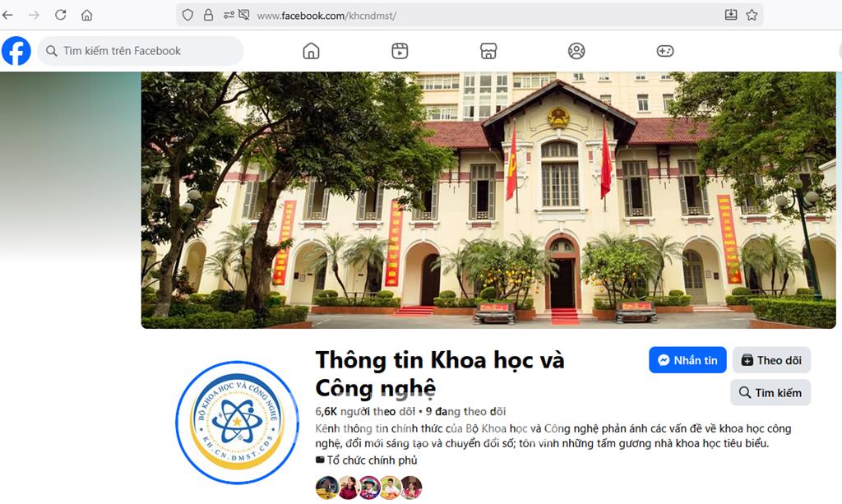Click the Tìm kiếm page search button
Viewport: 842px width, 504px height.
(770, 393)
